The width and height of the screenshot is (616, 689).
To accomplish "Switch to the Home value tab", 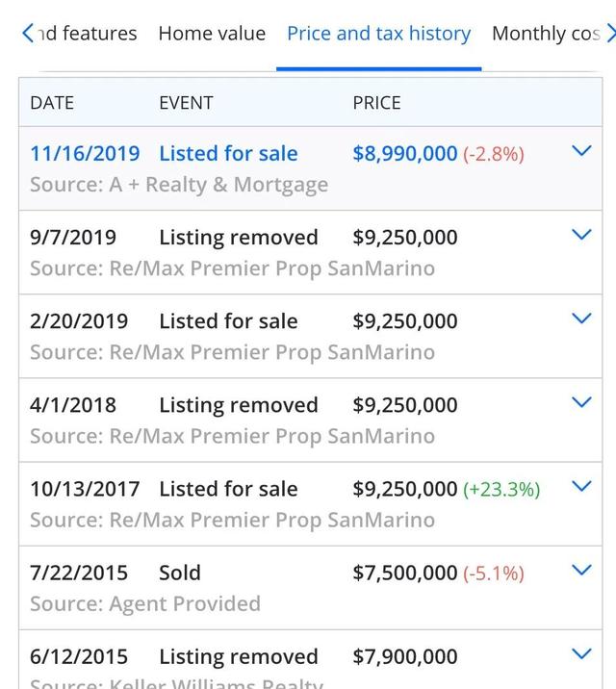I will coord(212,34).
